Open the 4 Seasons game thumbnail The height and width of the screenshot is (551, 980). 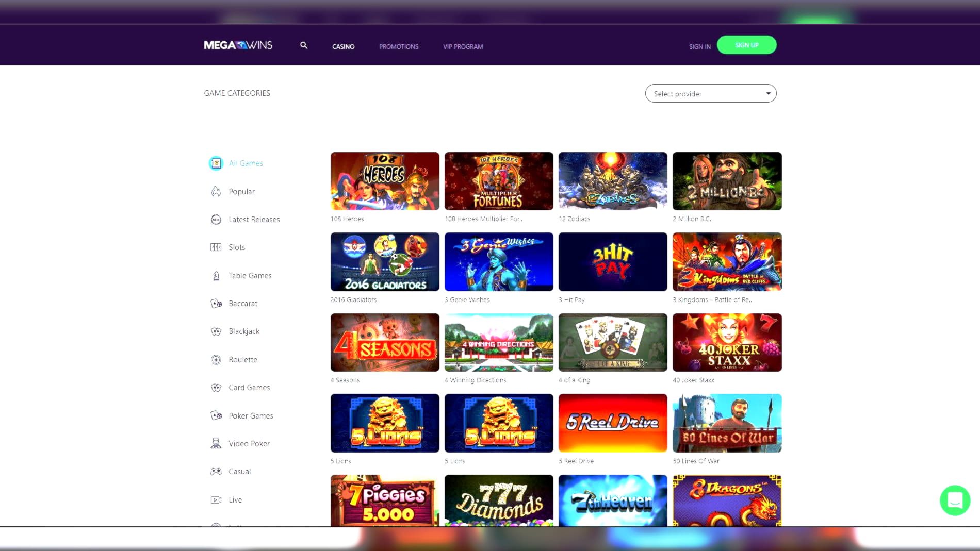pos(385,342)
